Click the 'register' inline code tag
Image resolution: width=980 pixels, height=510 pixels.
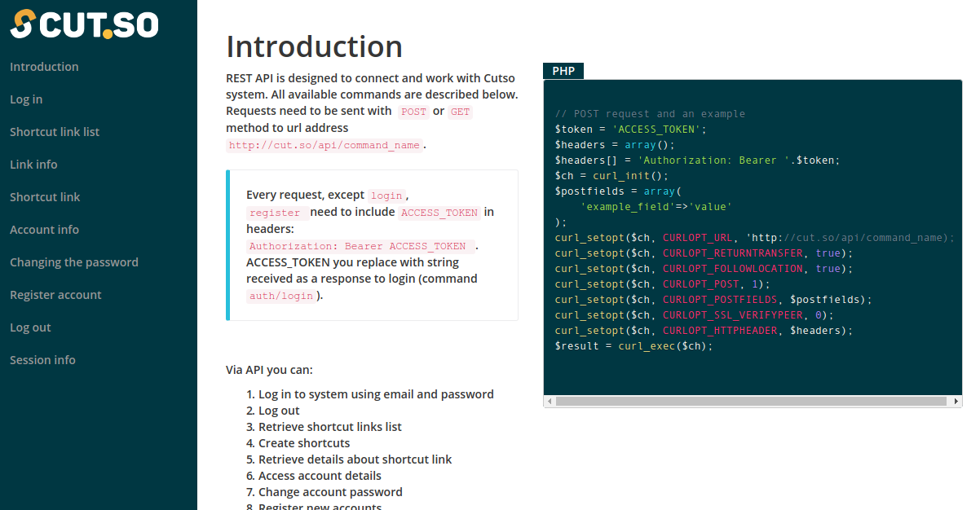click(276, 213)
